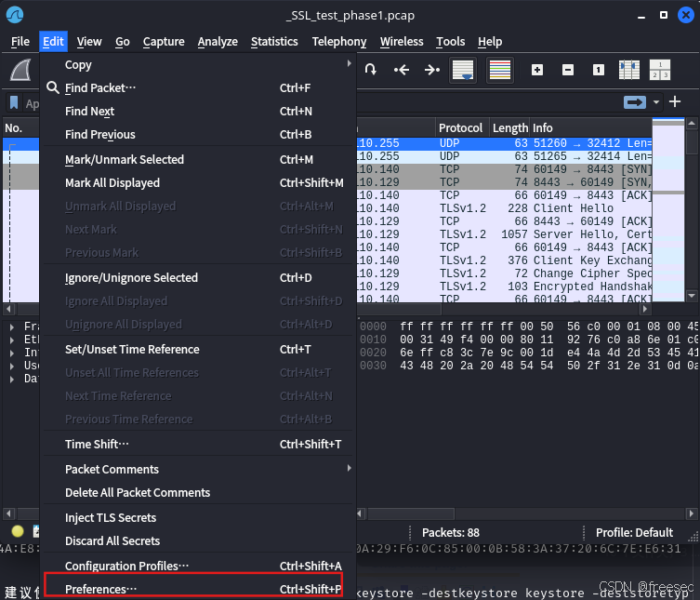Choose Find Previous menu entry
This screenshot has width=700, height=600.
(198, 135)
